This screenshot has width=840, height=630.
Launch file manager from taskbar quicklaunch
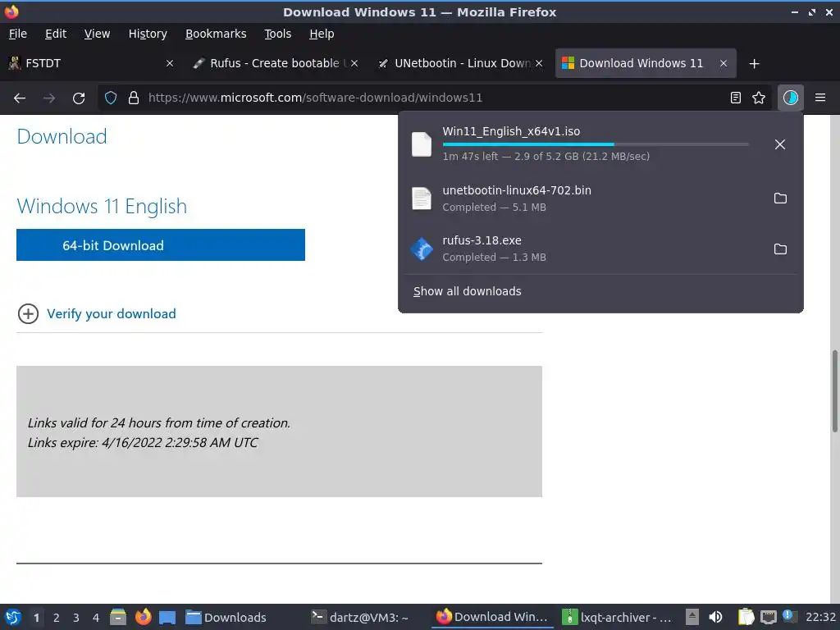[118, 617]
